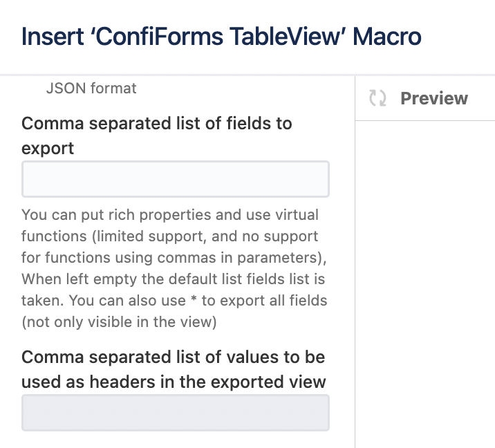The width and height of the screenshot is (495, 448).
Task: Click the asterisk symbol in the help text
Action: pyautogui.click(x=194, y=299)
